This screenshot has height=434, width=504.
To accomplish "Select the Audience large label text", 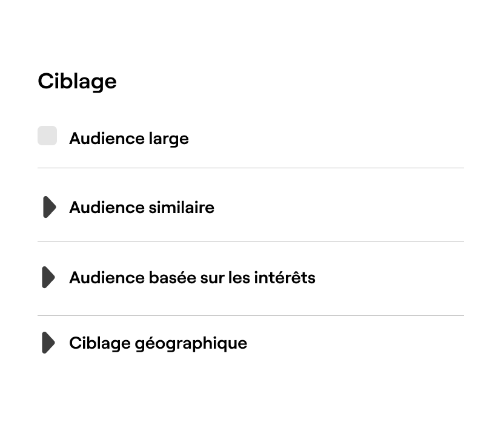I will pyautogui.click(x=129, y=138).
